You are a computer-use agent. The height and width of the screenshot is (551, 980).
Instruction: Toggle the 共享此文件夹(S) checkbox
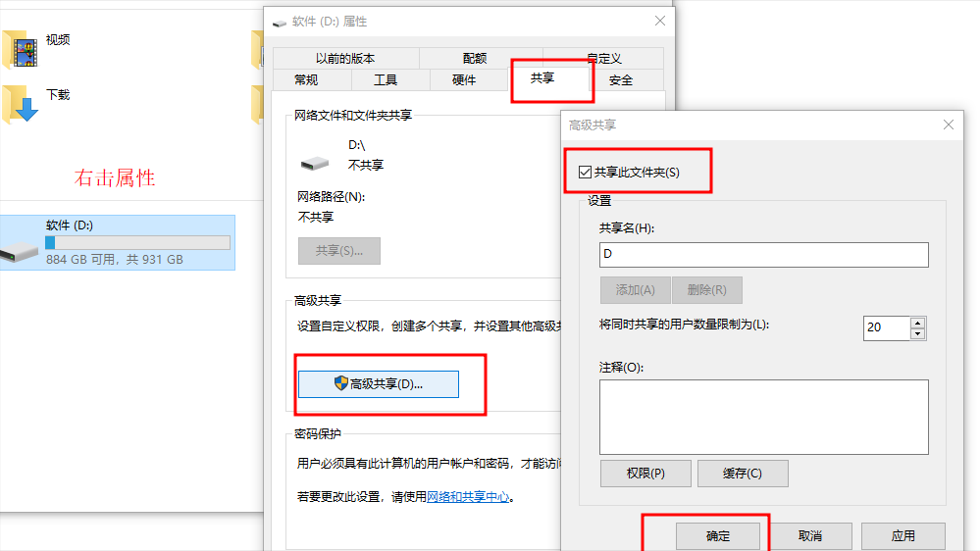point(585,172)
